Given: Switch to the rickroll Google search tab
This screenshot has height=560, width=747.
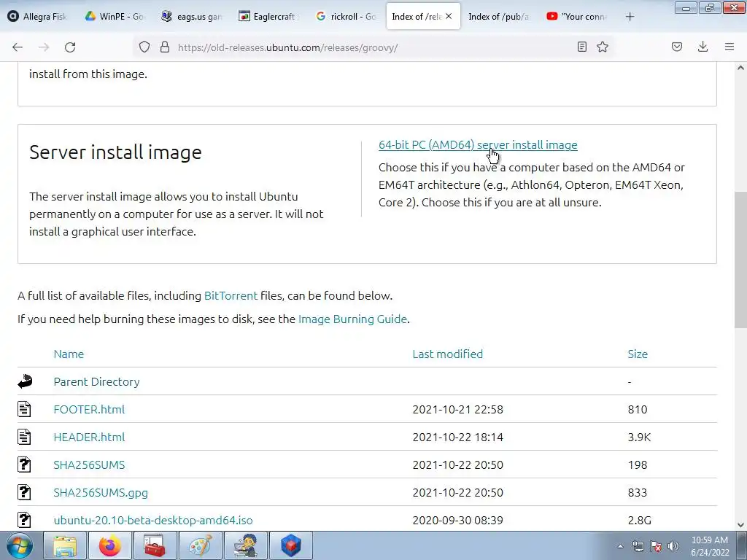Looking at the screenshot, I should pyautogui.click(x=346, y=16).
